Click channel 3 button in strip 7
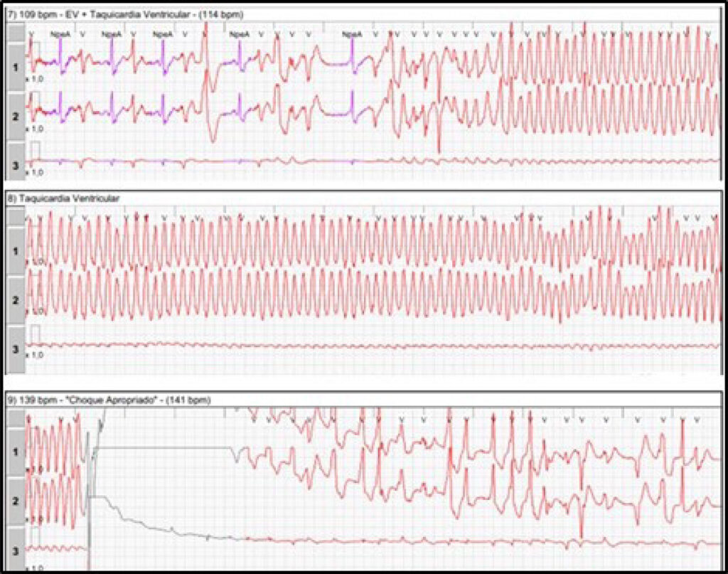This screenshot has width=728, height=574. click(x=16, y=161)
